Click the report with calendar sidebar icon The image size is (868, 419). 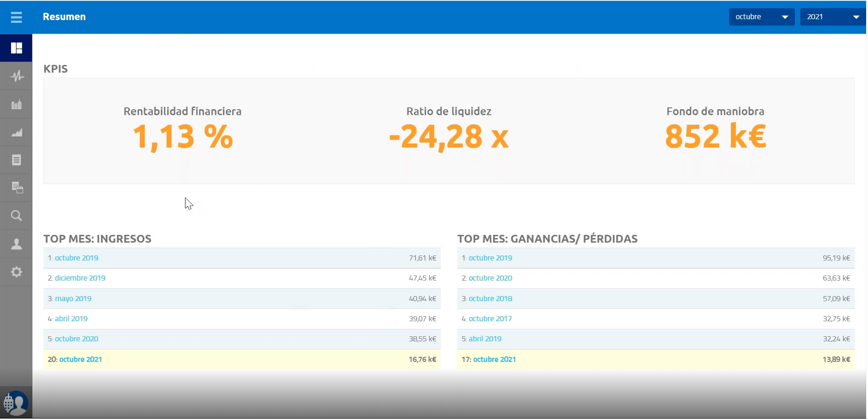coord(16,188)
